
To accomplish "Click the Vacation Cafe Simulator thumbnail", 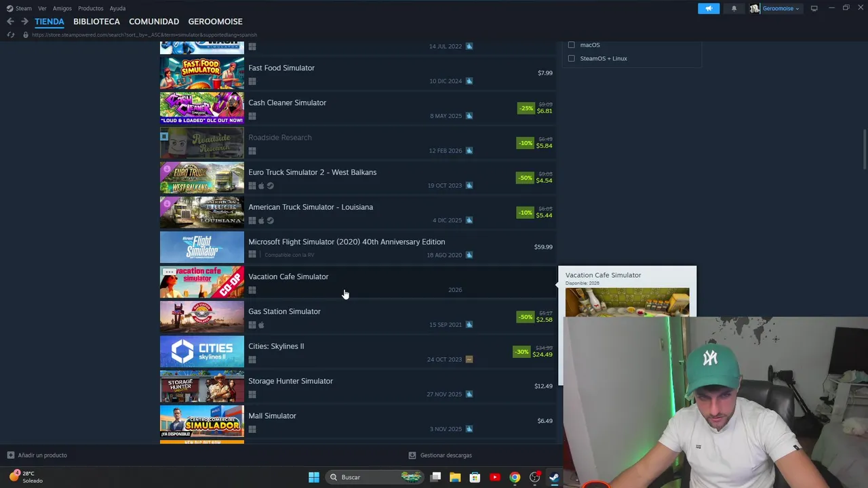I will [x=202, y=282].
